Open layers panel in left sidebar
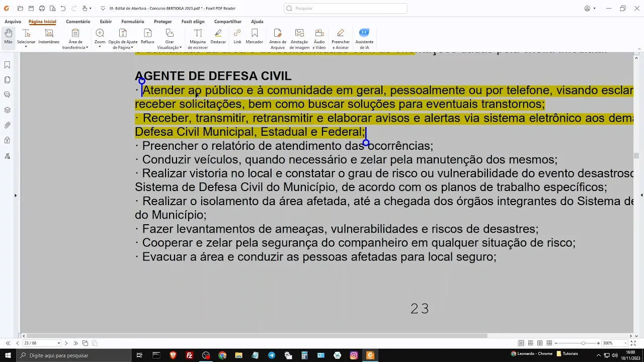This screenshot has height=362, width=644. coord(7,110)
